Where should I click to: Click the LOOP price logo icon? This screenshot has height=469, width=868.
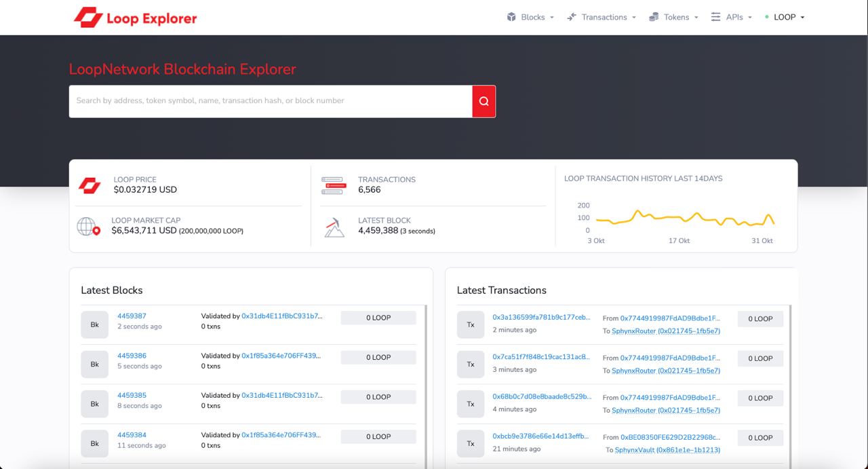(89, 185)
